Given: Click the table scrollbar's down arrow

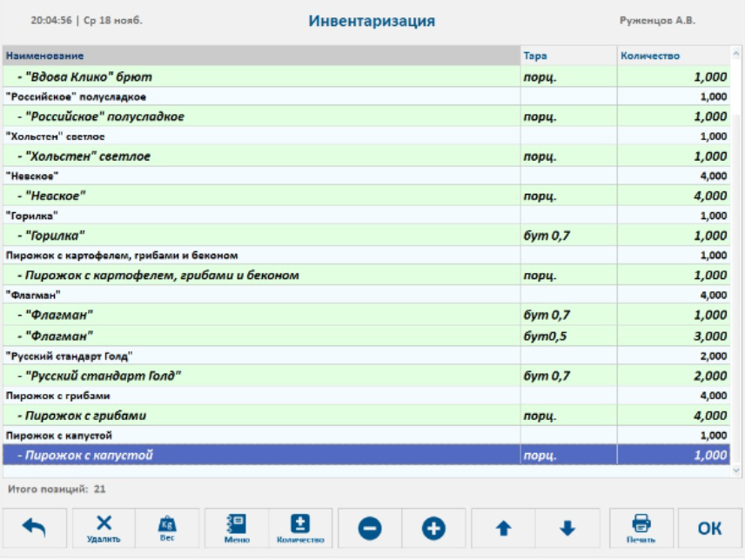Looking at the screenshot, I should (x=736, y=470).
